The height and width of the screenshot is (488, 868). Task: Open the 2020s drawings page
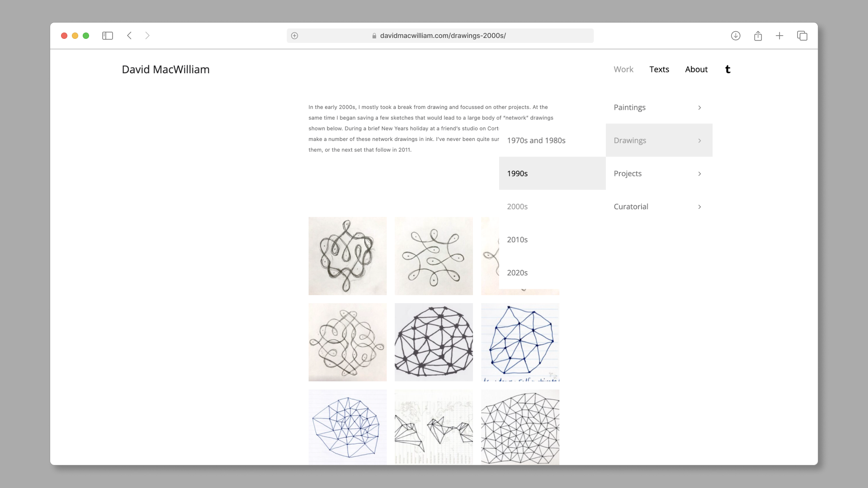518,273
